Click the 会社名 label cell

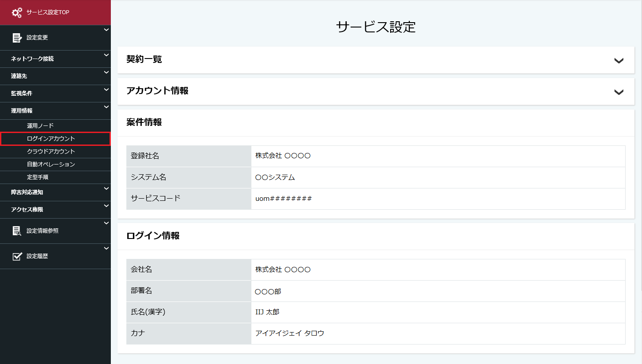pyautogui.click(x=189, y=270)
